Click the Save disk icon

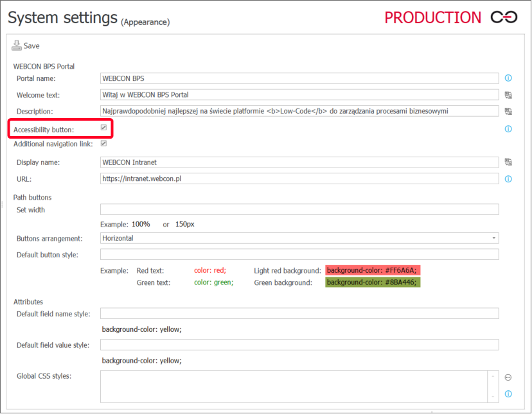[x=17, y=46]
